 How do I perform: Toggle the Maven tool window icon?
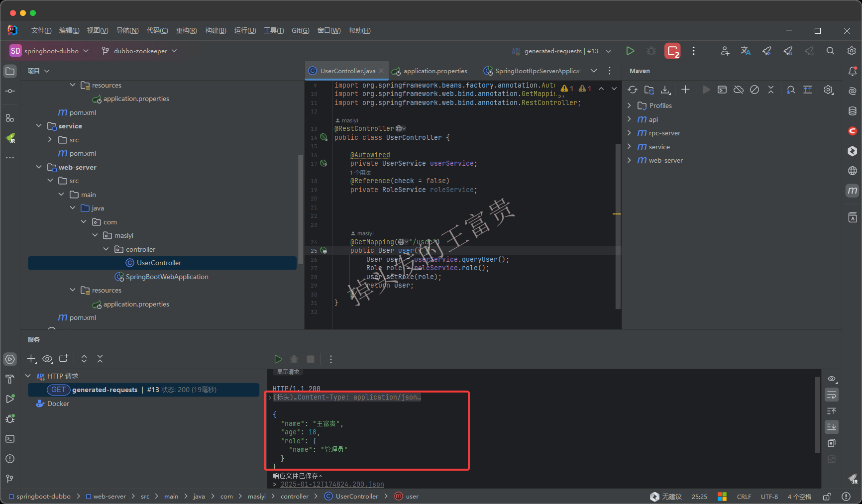pyautogui.click(x=853, y=191)
